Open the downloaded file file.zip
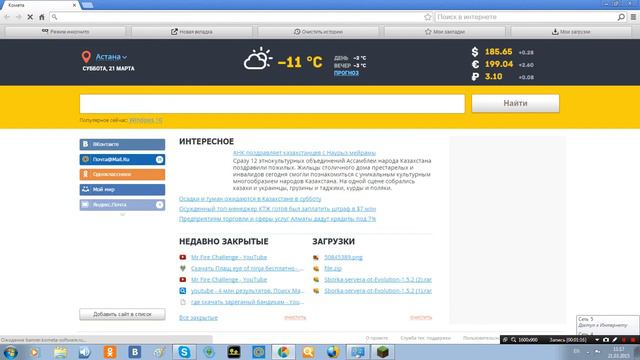 point(333,268)
